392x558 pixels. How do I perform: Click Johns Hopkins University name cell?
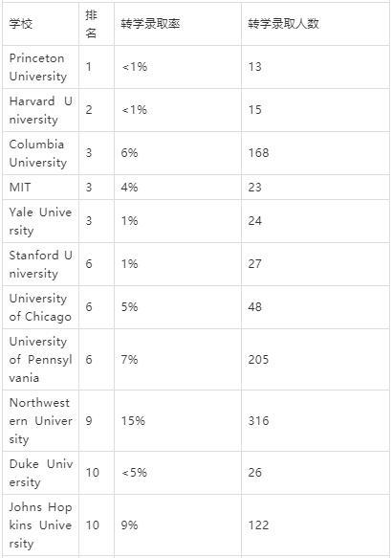(40, 525)
